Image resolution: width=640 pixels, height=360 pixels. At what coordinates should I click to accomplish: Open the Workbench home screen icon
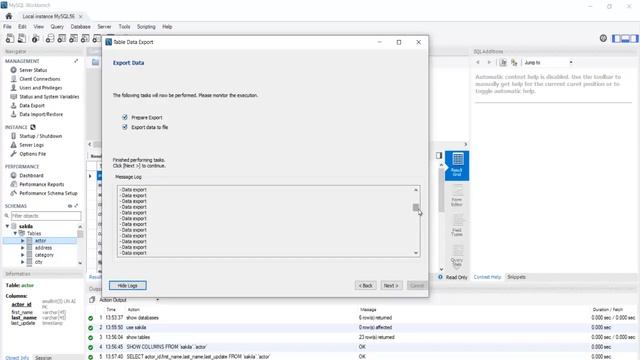9,16
